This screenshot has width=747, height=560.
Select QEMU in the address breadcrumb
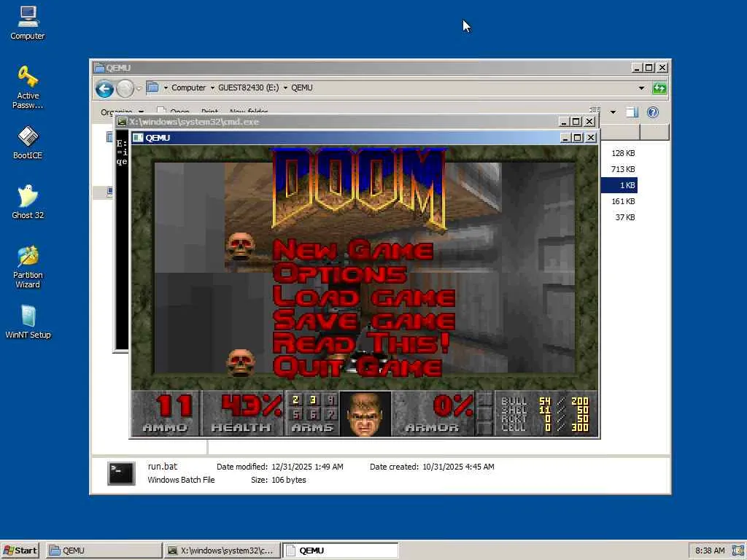coord(302,87)
